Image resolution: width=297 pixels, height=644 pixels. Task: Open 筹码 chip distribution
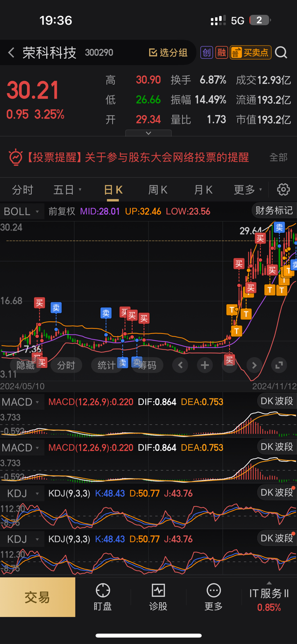(147, 365)
